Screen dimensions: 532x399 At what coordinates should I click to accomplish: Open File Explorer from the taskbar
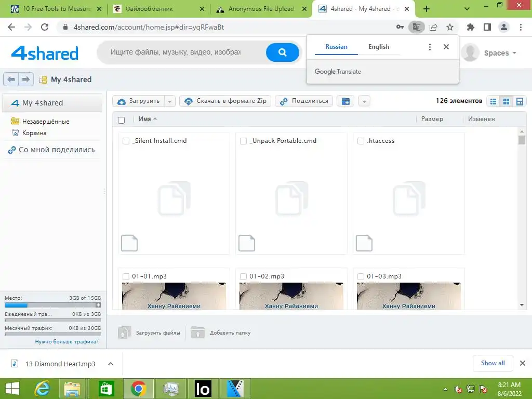pyautogui.click(x=72, y=389)
